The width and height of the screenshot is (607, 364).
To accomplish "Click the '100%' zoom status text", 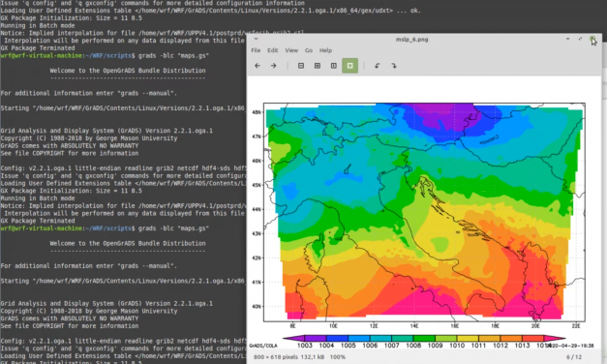I will (x=338, y=357).
